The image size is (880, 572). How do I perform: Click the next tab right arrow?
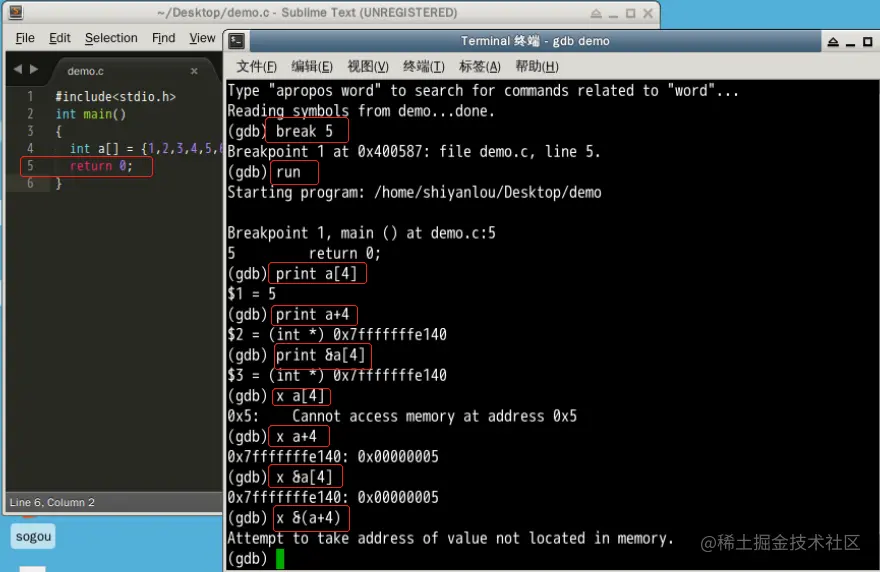coord(34,69)
